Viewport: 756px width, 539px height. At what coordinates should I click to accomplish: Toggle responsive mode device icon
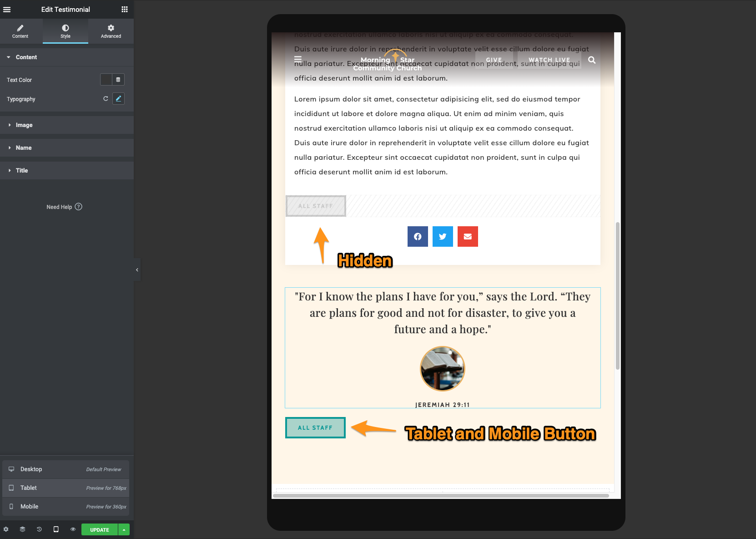point(56,529)
